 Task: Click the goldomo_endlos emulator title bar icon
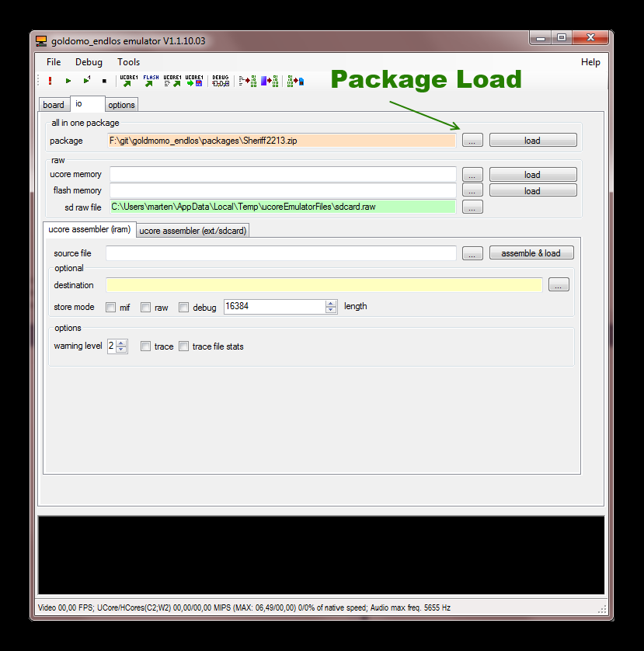coord(41,40)
